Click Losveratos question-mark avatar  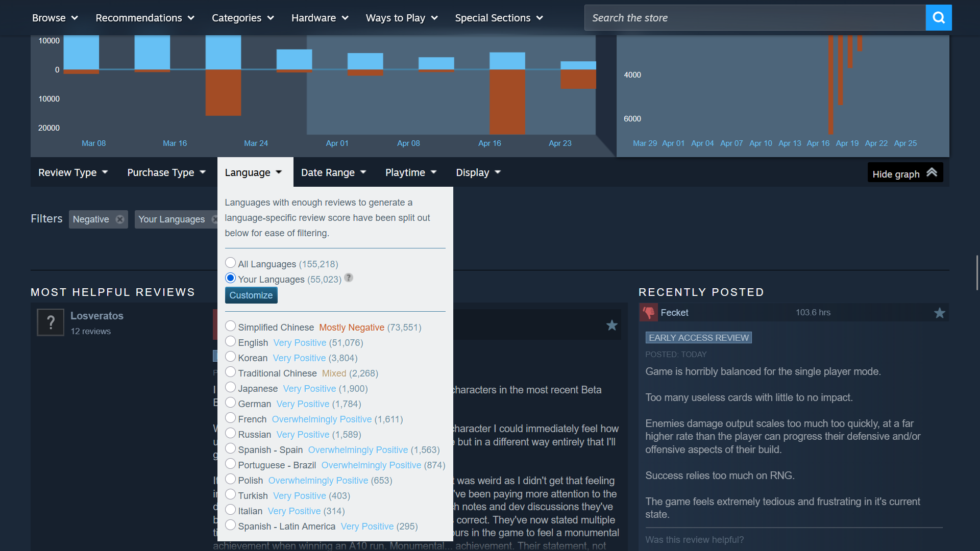point(51,322)
